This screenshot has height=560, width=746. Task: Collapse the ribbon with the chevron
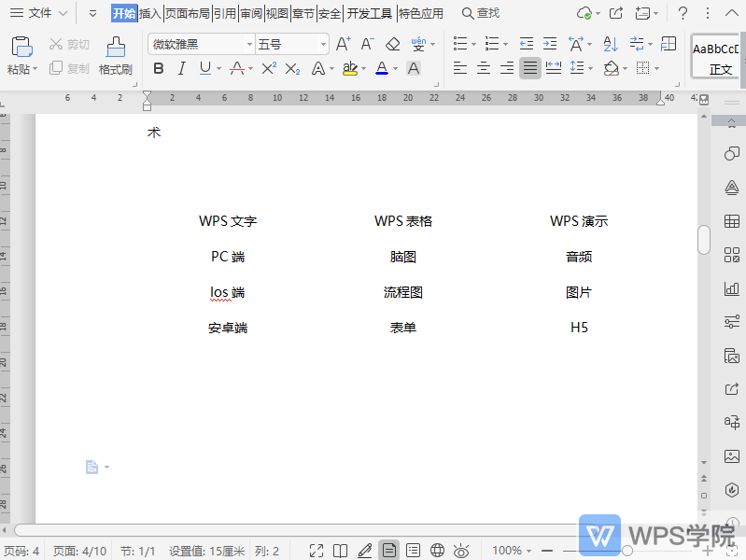point(732,13)
